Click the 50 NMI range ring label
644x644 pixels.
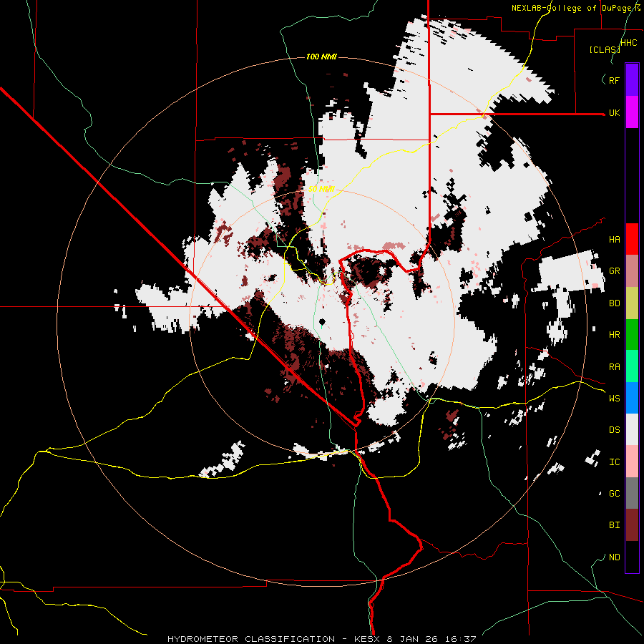321,189
